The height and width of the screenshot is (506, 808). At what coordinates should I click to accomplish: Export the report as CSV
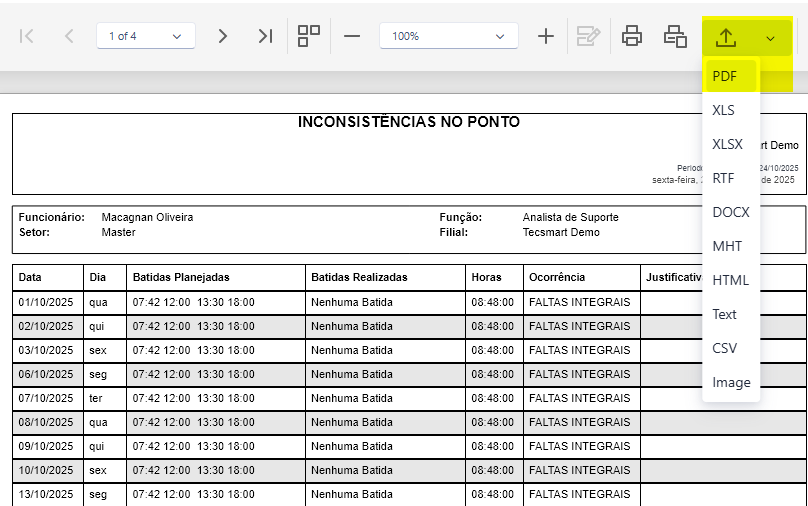pos(730,348)
